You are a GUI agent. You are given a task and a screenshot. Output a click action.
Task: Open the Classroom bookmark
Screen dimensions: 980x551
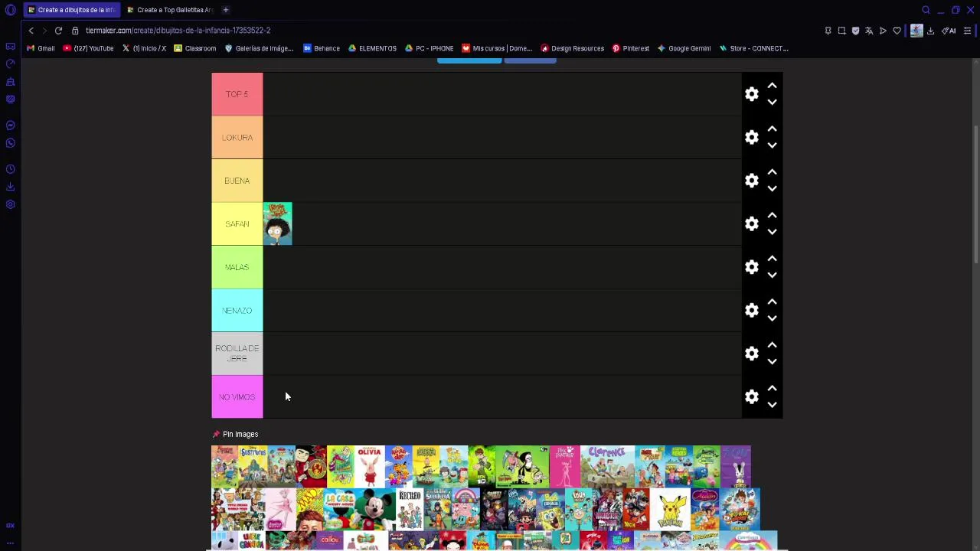point(194,48)
